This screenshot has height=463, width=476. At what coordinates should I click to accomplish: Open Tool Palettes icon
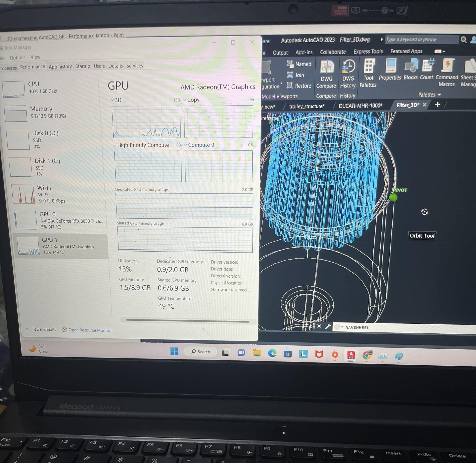[369, 66]
